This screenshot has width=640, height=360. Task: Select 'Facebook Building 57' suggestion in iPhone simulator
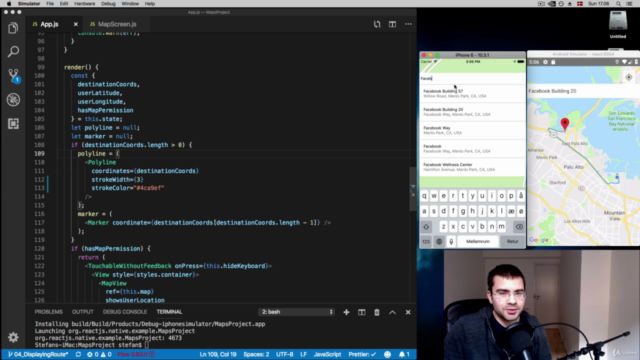point(472,93)
